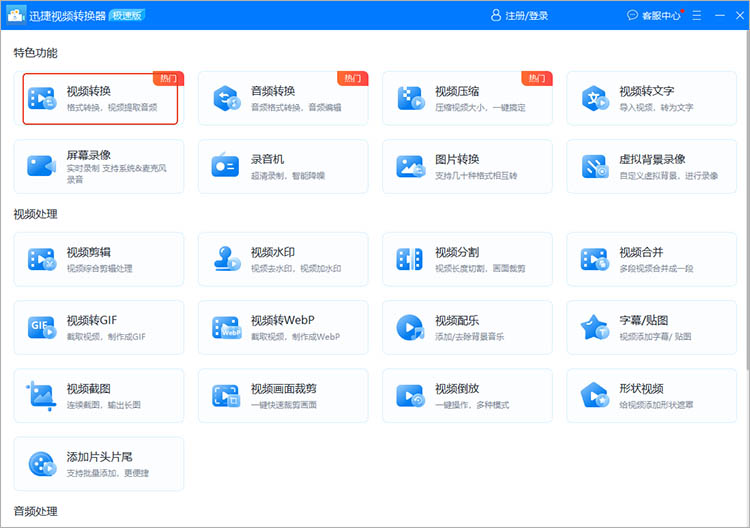Image resolution: width=750 pixels, height=528 pixels.
Task: Click the 热门 badge on 音频转换 card
Action: 353,78
